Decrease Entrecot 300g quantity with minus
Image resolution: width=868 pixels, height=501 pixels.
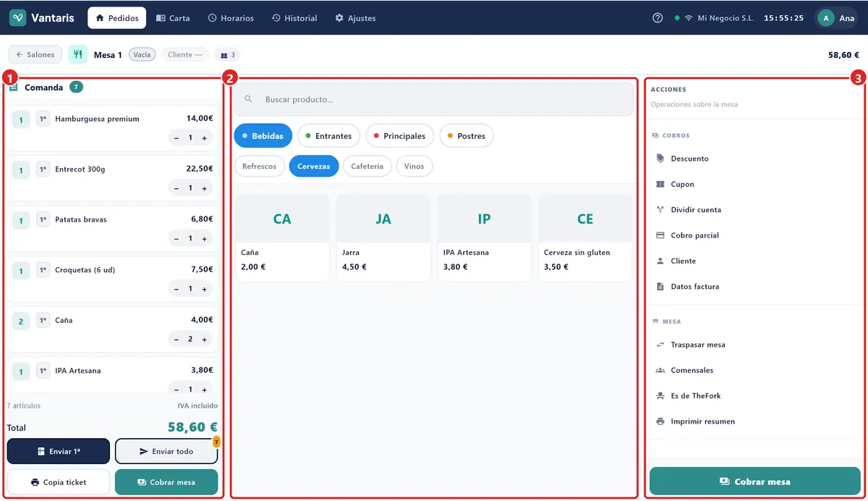tap(176, 188)
